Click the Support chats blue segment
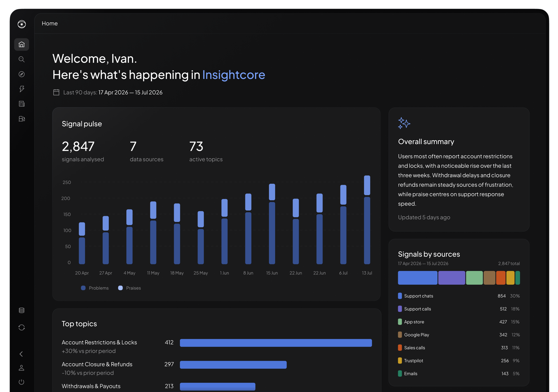558x392 pixels. [418, 278]
